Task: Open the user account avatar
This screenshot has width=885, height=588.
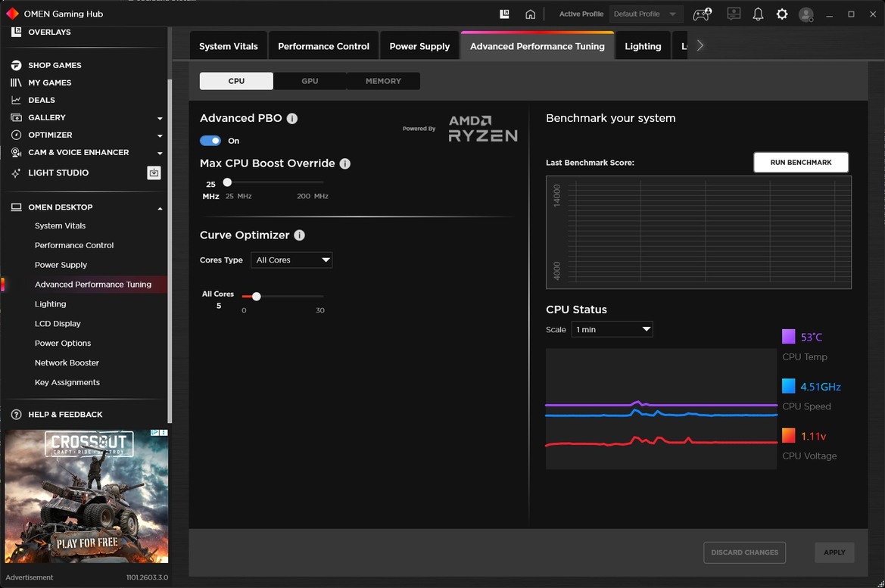Action: (x=806, y=14)
